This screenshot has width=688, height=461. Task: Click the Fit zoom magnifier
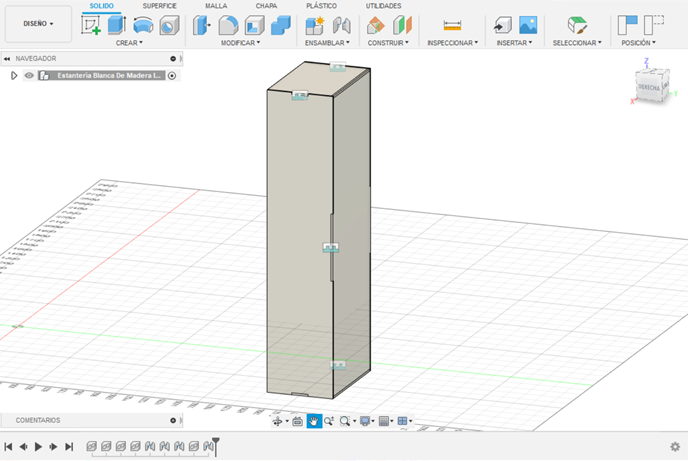344,422
